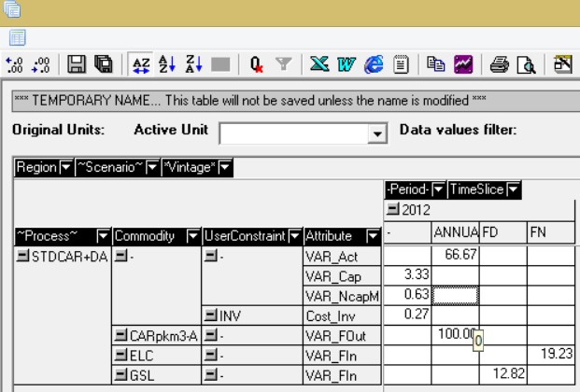
Task: Collapse the INV user constraint row
Action: [211, 315]
